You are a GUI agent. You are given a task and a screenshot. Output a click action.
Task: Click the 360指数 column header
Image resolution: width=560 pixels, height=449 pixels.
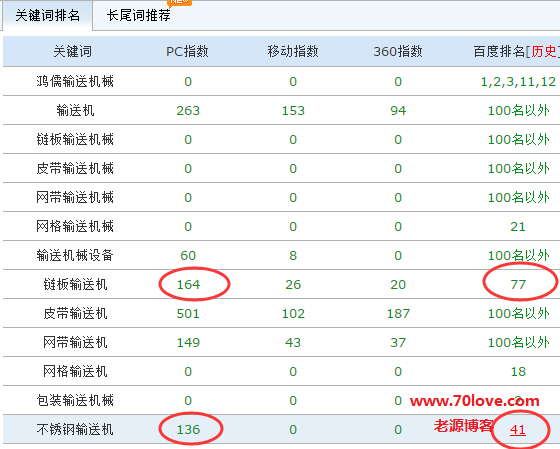(x=398, y=51)
